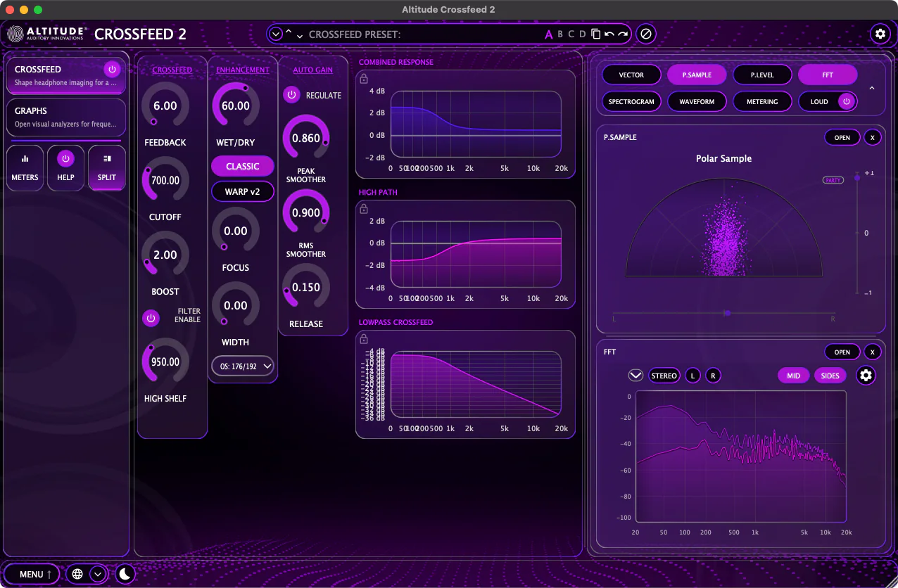The width and height of the screenshot is (898, 588).
Task: Click the Altitude fingerprint logo
Action: pyautogui.click(x=16, y=34)
